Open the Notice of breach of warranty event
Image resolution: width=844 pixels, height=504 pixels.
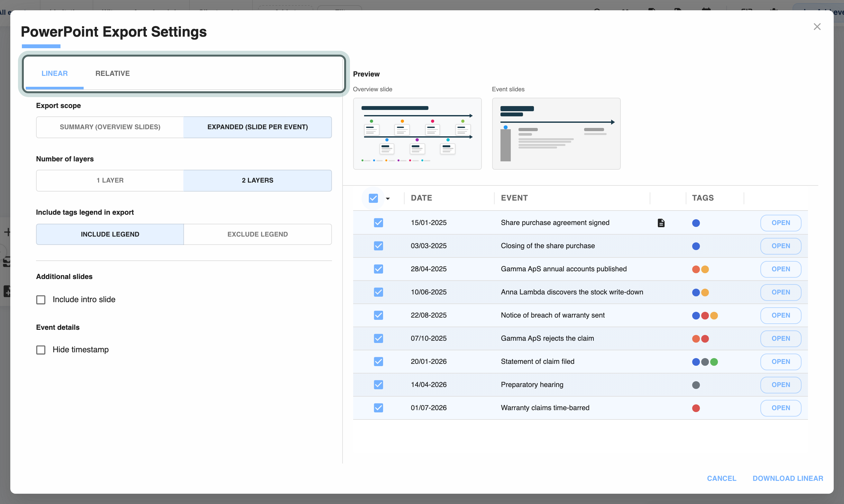coord(780,315)
